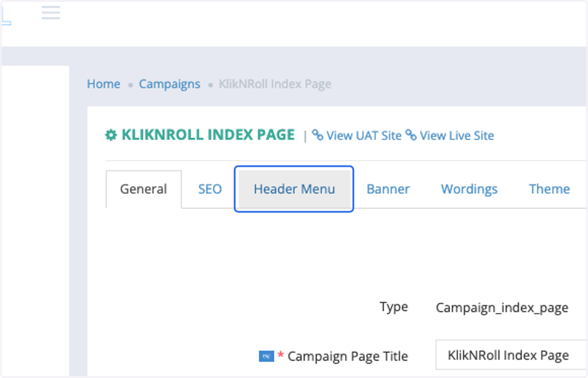This screenshot has height=378, width=588.
Task: Open the Header Menu tab
Action: coord(294,189)
